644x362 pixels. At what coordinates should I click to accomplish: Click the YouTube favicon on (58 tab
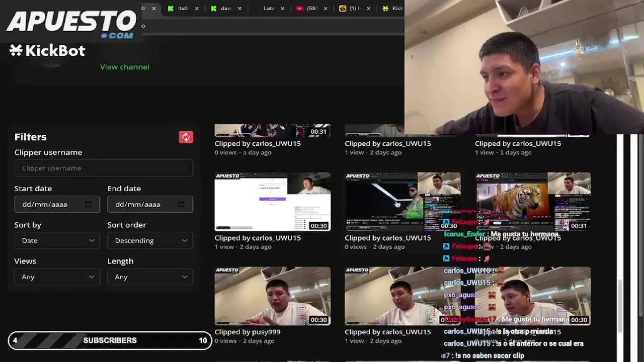(x=300, y=9)
